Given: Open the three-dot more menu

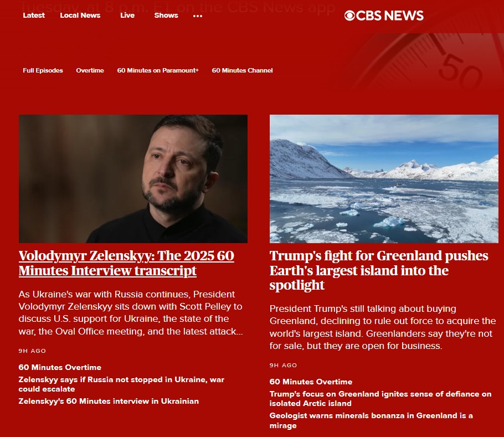Looking at the screenshot, I should (x=198, y=16).
